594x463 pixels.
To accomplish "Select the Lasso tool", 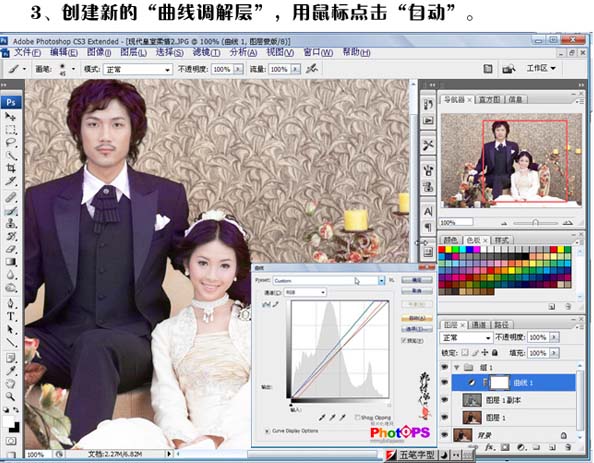I will pyautogui.click(x=11, y=142).
